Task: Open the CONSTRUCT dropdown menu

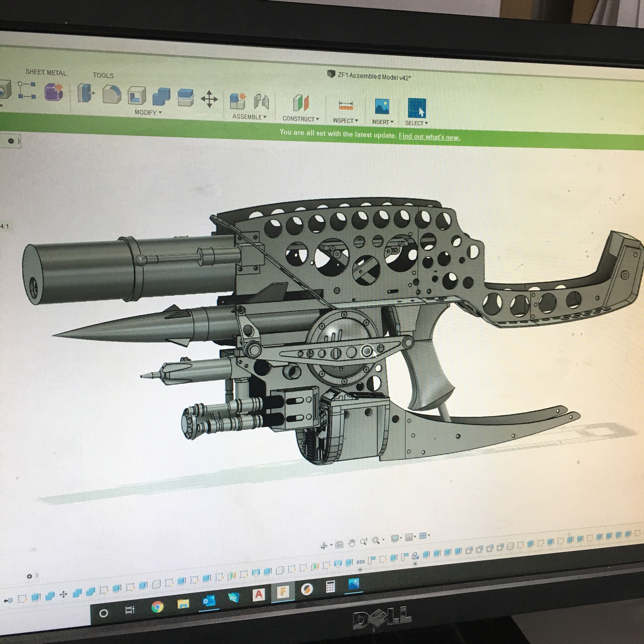Action: pos(301,119)
